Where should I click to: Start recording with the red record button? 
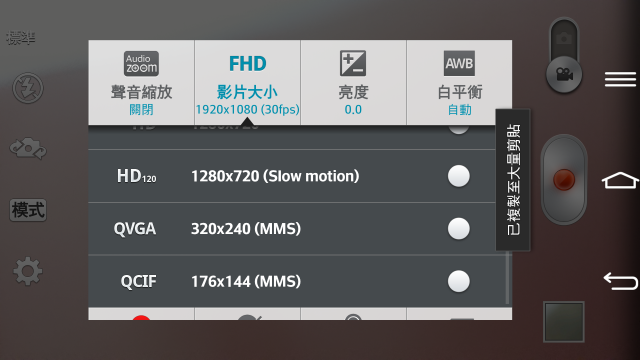[564, 180]
